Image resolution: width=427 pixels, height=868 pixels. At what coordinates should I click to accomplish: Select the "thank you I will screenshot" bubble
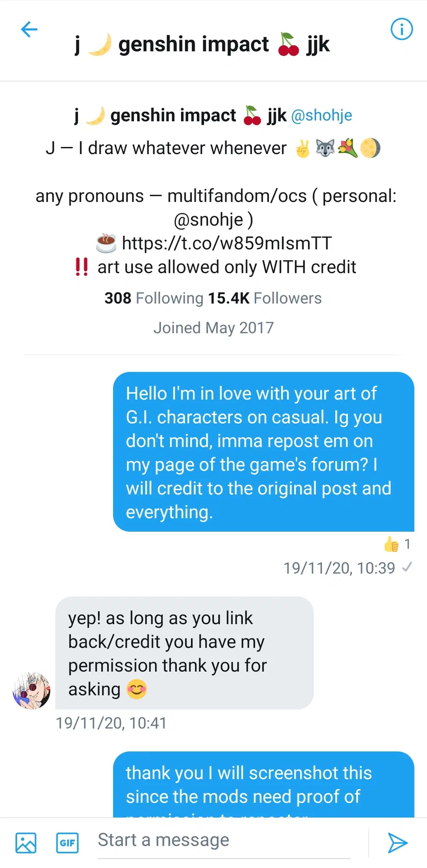click(x=263, y=785)
